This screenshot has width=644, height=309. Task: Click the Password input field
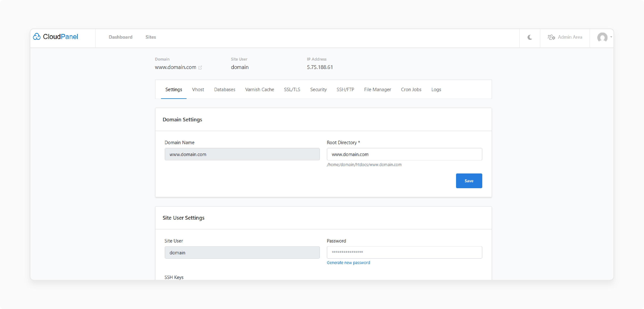(x=404, y=253)
